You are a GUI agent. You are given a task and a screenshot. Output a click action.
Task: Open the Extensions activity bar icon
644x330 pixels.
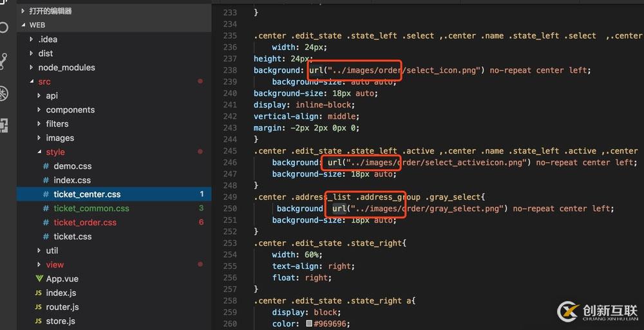[x=3, y=125]
